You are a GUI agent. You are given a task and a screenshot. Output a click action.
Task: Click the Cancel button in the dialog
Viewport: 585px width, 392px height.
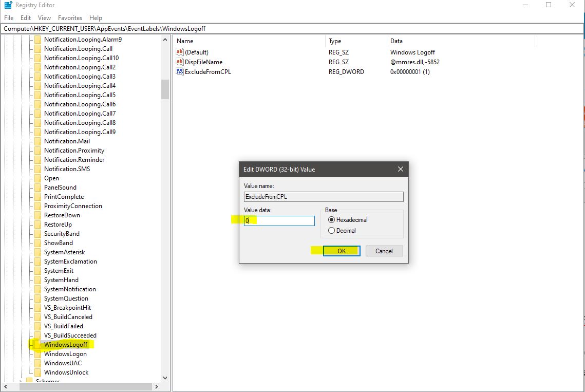(383, 251)
